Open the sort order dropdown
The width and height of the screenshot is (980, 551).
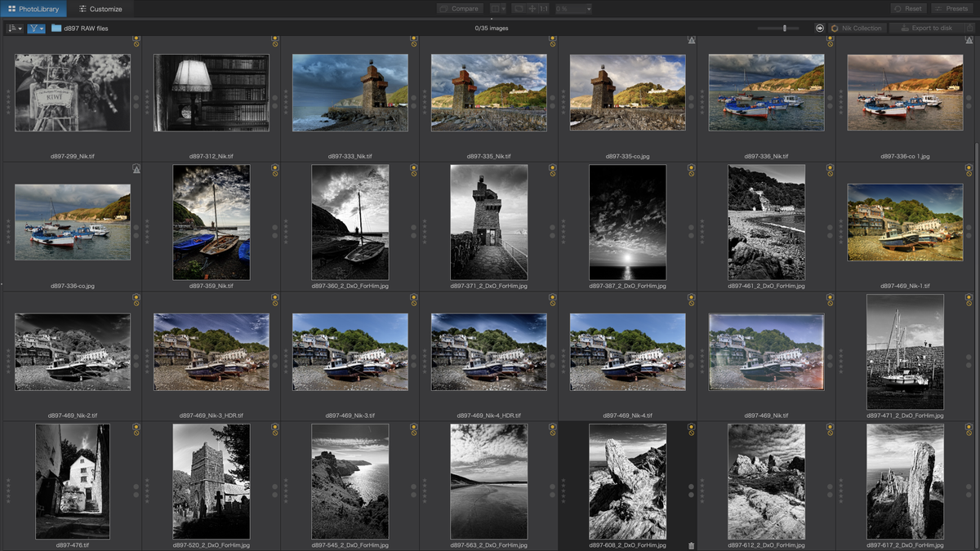click(x=15, y=28)
